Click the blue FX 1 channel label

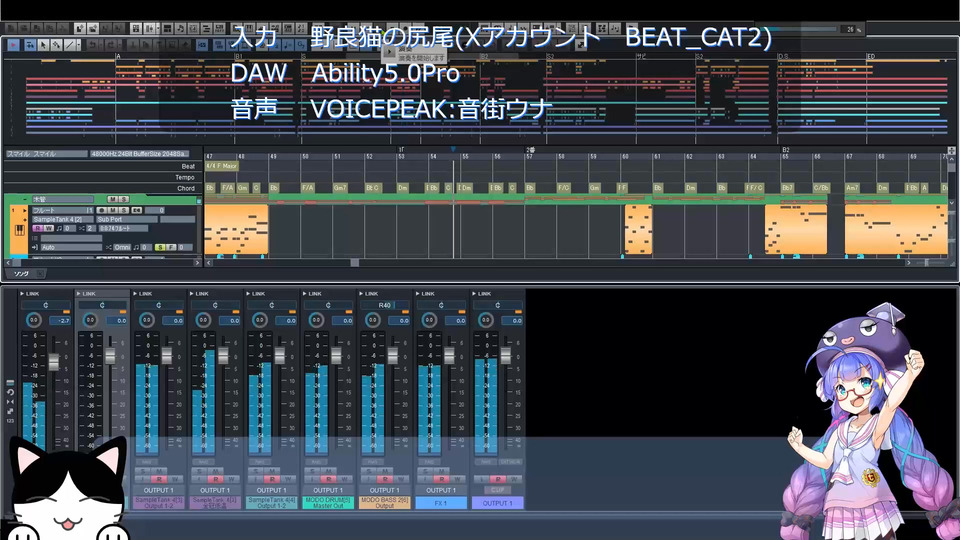pyautogui.click(x=441, y=503)
